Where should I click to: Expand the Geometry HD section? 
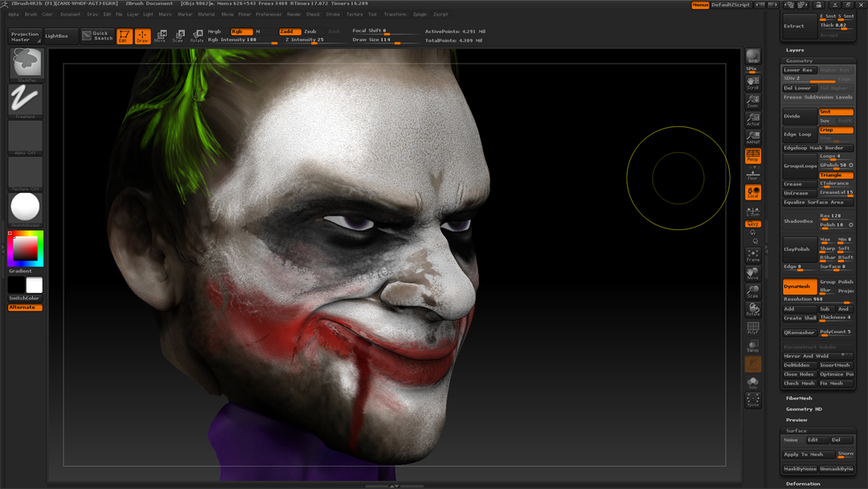804,409
